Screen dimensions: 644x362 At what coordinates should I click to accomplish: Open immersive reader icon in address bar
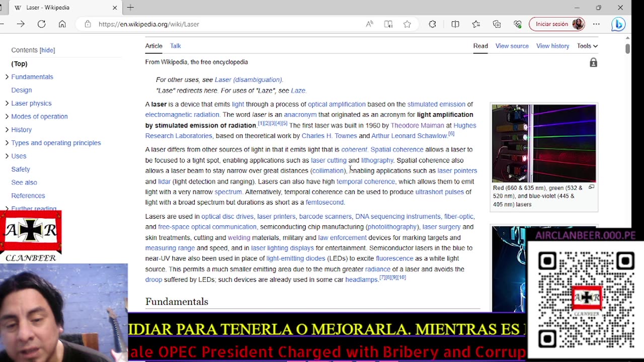click(x=388, y=24)
